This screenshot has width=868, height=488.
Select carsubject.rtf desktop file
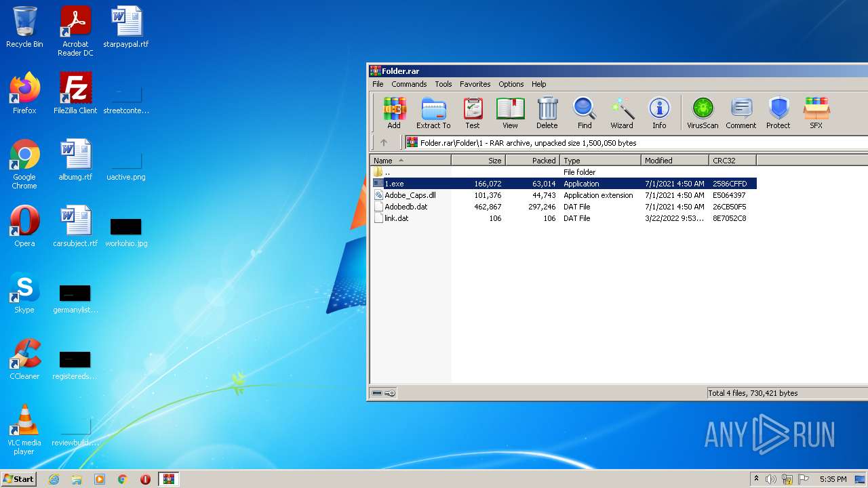[x=75, y=226]
